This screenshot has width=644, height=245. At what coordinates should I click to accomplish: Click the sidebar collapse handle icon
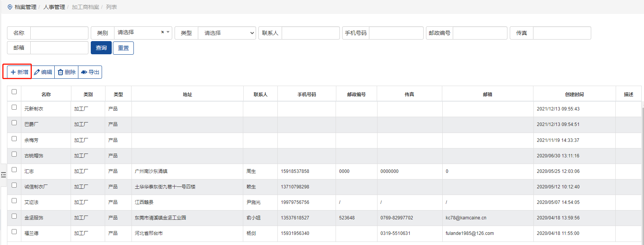click(3, 175)
